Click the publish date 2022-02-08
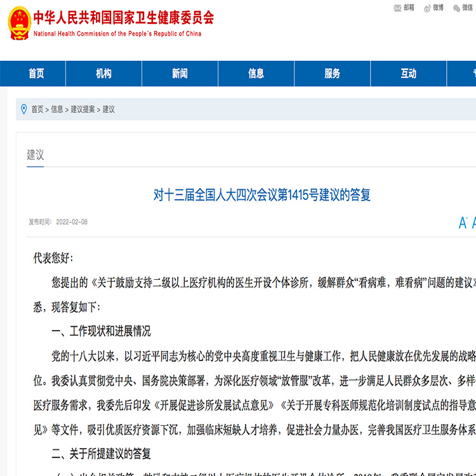Image resolution: width=476 pixels, height=476 pixels. click(72, 222)
